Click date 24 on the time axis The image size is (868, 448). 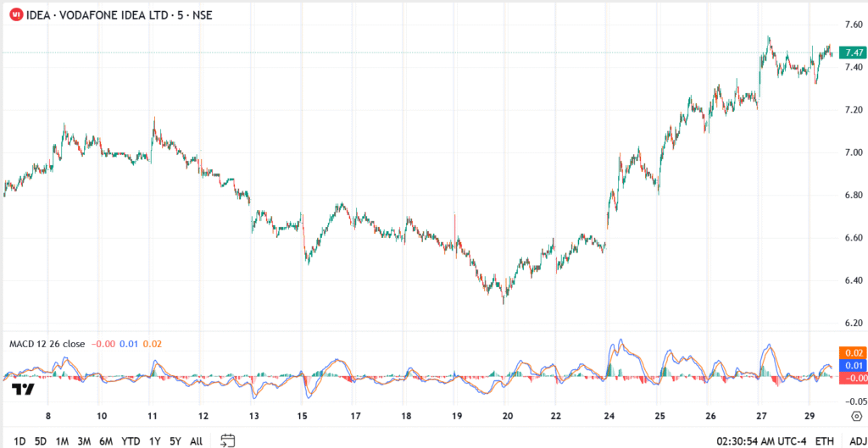[x=609, y=417]
